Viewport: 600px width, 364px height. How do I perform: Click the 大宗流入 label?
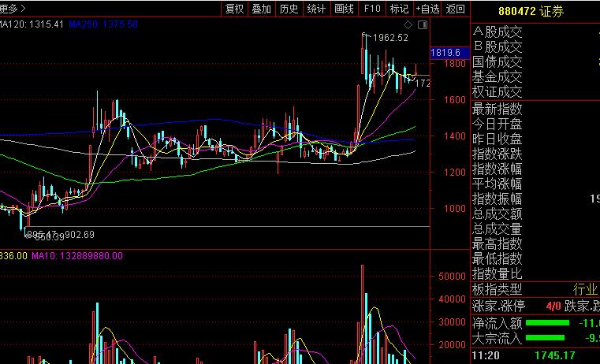(497, 338)
